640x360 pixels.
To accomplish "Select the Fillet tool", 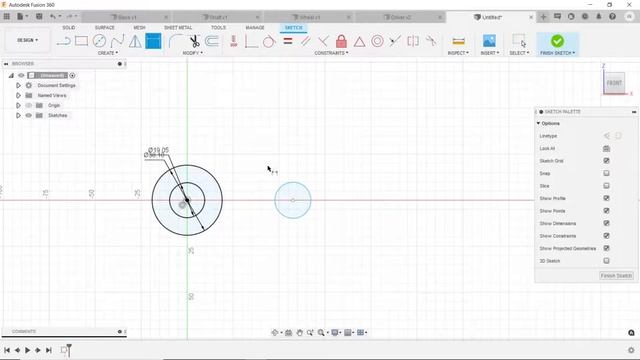I will tap(176, 41).
